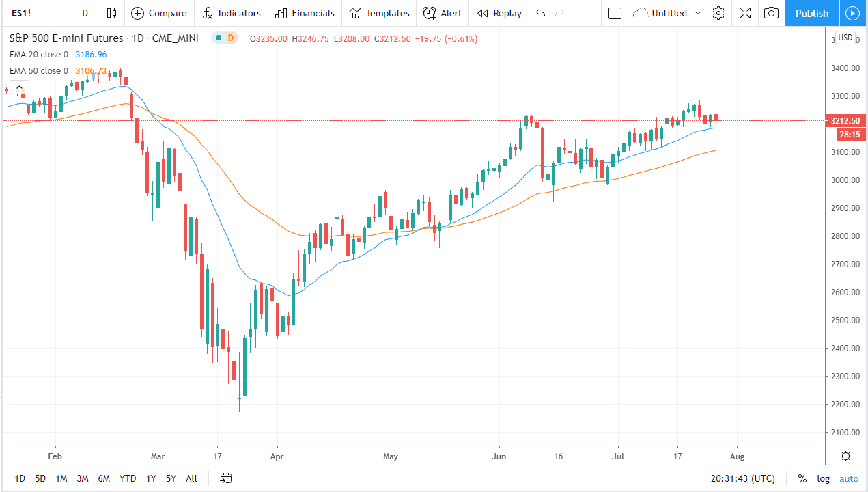Select the 1Y range tab
868x492 pixels.
(151, 478)
